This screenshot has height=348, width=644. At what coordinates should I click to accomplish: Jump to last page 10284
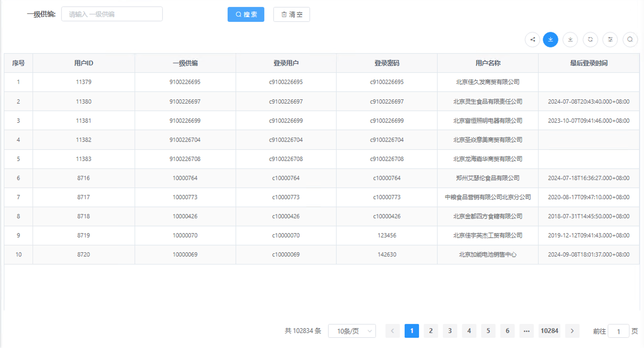point(549,331)
